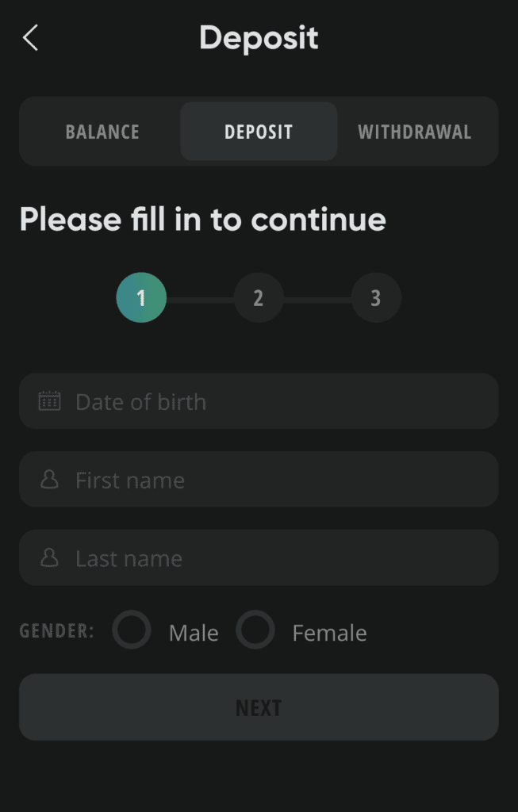518x812 pixels.
Task: Click the person icon beside Last name
Action: 50,557
